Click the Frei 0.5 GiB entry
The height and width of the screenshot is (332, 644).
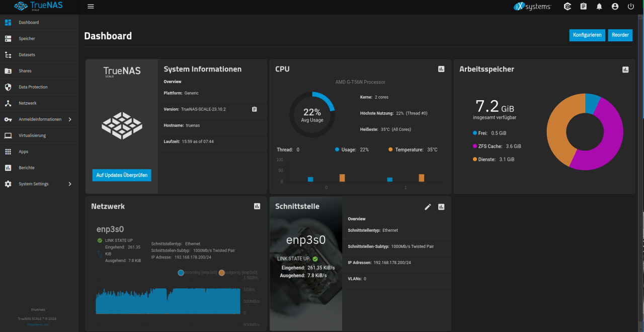pos(490,133)
